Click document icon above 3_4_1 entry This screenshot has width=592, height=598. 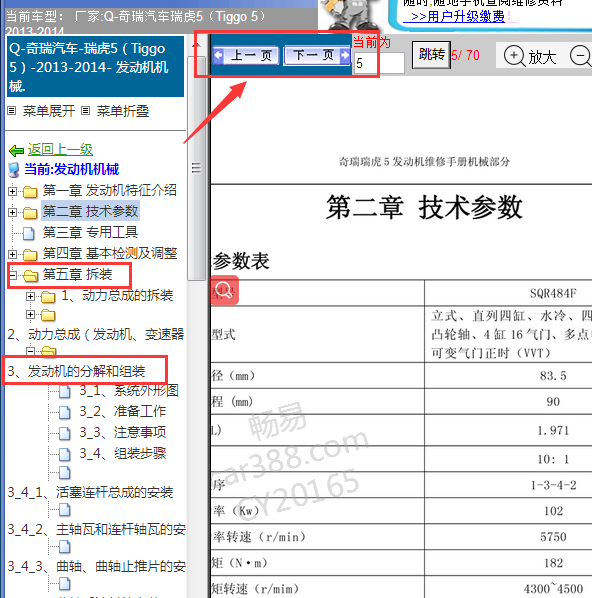64,473
